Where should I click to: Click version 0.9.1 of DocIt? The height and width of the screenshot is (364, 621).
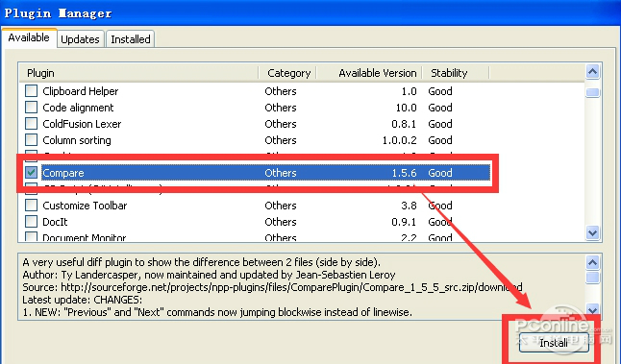[404, 222]
